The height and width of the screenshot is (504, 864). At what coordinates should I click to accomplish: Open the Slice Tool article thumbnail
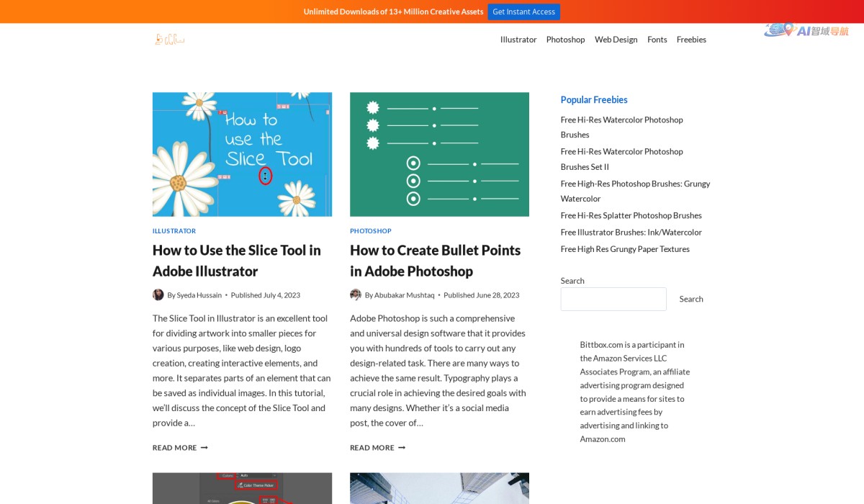[x=242, y=154]
